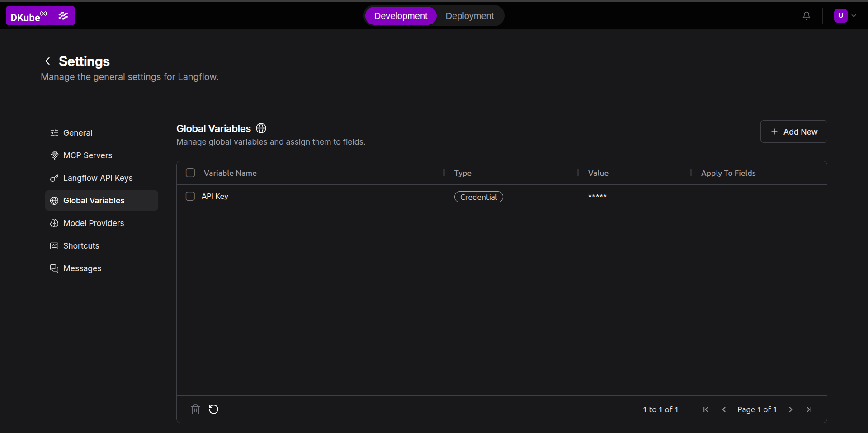The width and height of the screenshot is (868, 433).
Task: Go to previous page of table
Action: tap(724, 409)
